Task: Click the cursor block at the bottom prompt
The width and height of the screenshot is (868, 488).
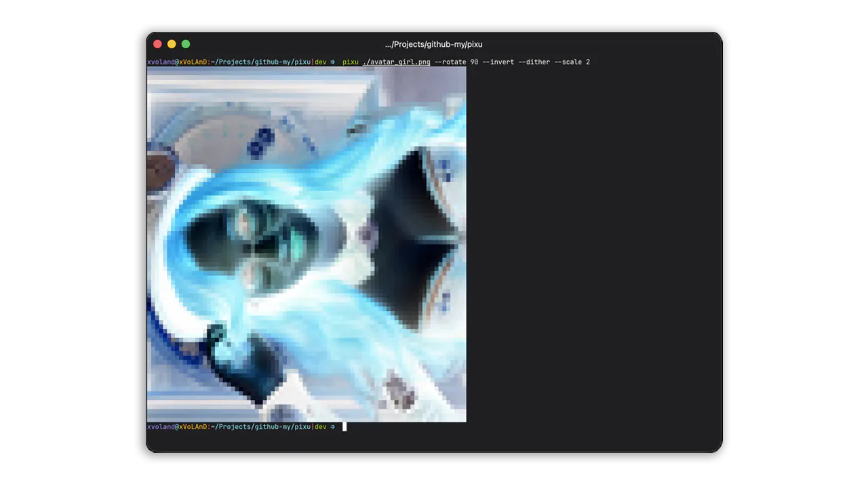Action: [344, 426]
